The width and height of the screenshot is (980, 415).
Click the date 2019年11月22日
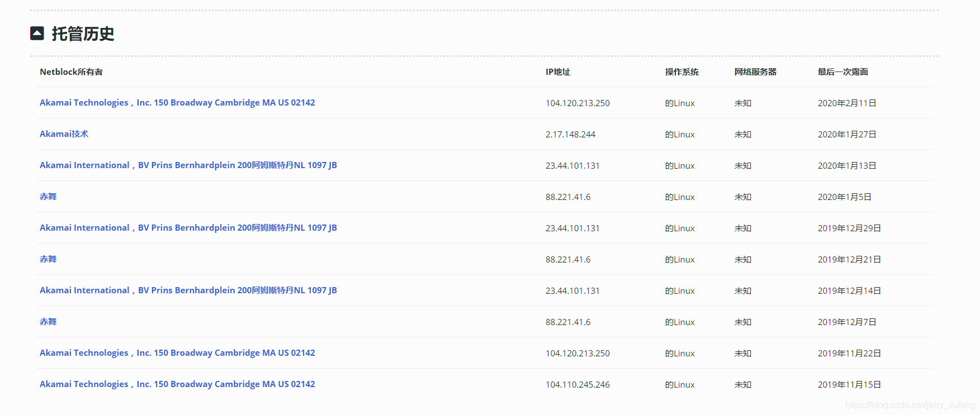tap(849, 354)
